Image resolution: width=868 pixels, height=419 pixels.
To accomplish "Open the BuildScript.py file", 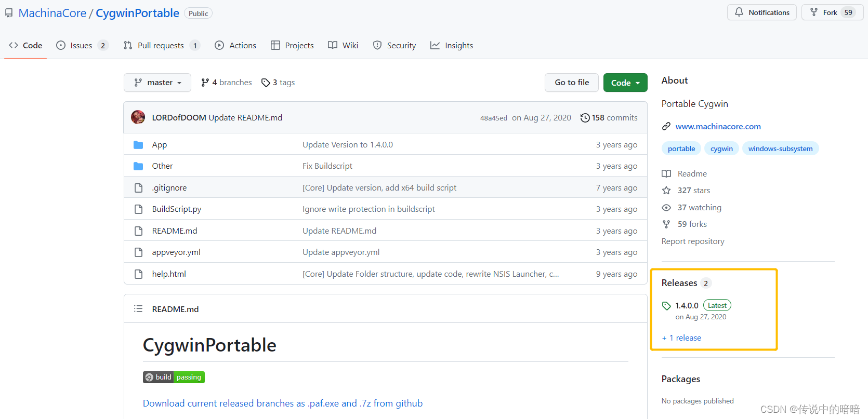I will [x=177, y=209].
